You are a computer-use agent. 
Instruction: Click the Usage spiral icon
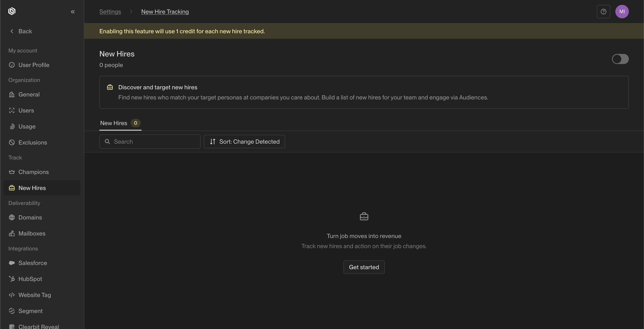[12, 127]
